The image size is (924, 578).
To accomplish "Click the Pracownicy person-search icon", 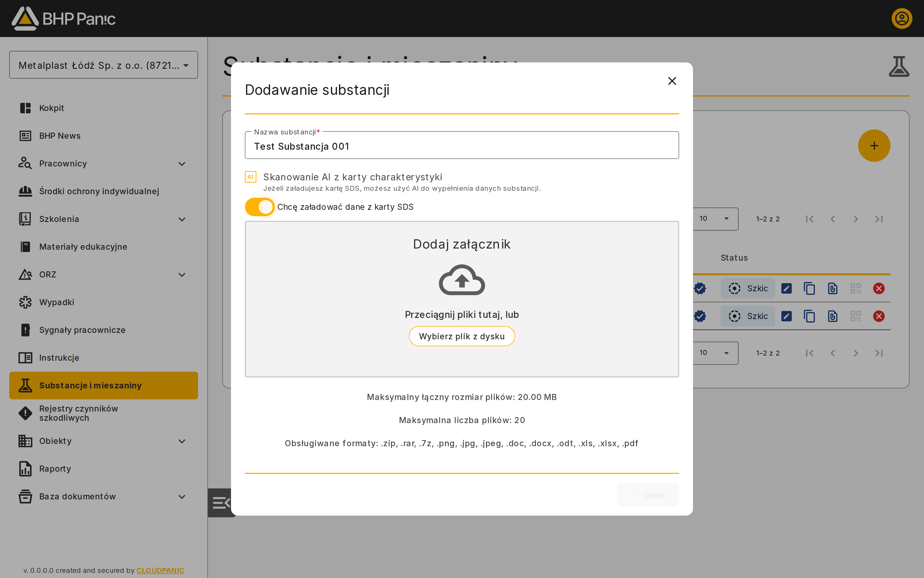I will click(x=25, y=163).
